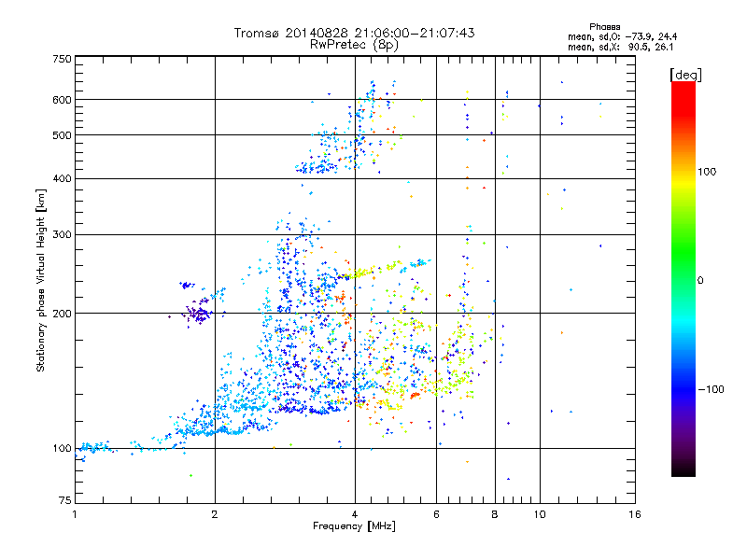The image size is (747, 560).
Task: Click the lone green point below 100 km near 1.8 MHz
Action: coord(191,475)
